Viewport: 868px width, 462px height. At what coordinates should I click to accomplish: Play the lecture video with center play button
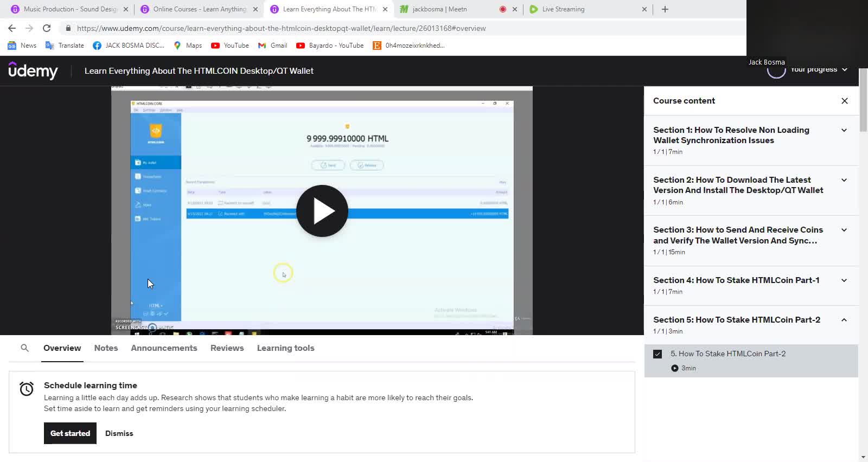322,211
